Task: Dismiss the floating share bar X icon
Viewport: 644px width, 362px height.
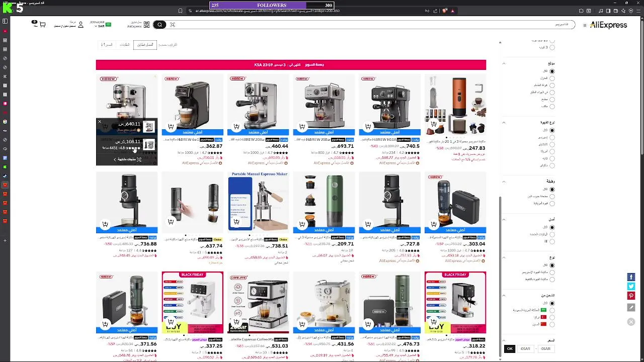Action: tap(631, 322)
